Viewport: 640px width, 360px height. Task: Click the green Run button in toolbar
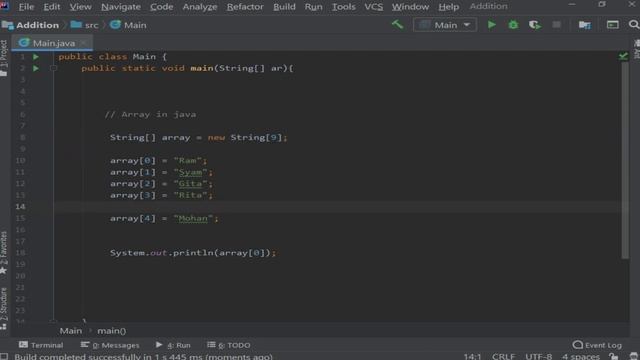(x=492, y=25)
